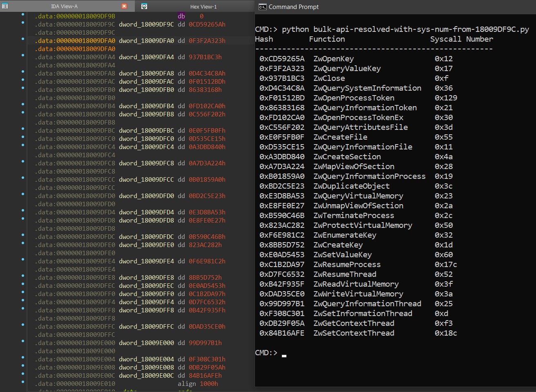Select function name ZwOpenKey
536x392 pixels.
coord(334,59)
